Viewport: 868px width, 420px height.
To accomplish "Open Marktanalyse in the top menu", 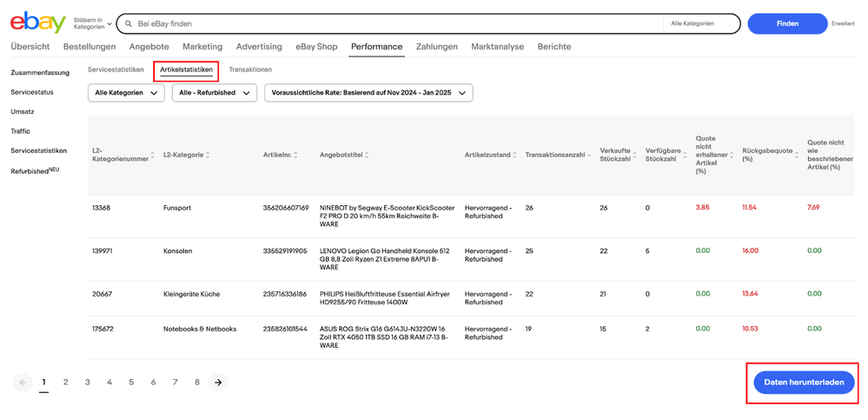I will click(x=497, y=47).
